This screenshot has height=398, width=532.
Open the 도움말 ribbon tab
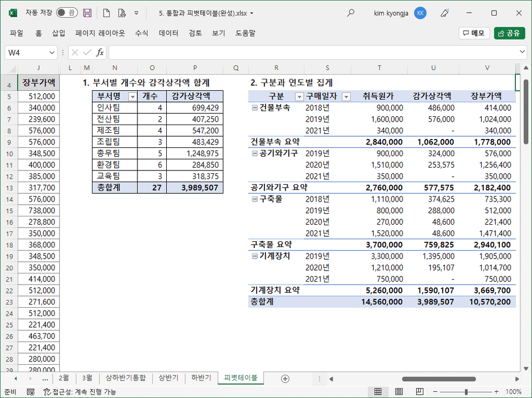(x=245, y=33)
